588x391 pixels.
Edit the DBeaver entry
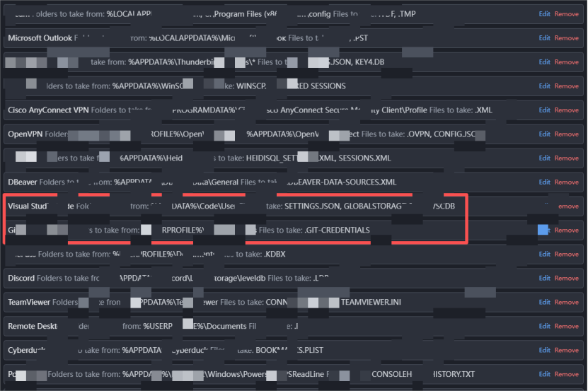pyautogui.click(x=544, y=182)
